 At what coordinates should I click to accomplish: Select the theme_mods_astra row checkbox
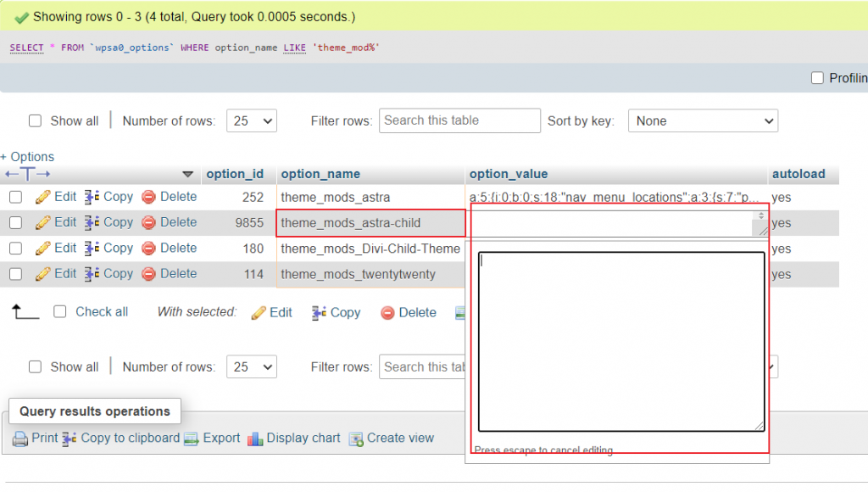[x=15, y=198]
